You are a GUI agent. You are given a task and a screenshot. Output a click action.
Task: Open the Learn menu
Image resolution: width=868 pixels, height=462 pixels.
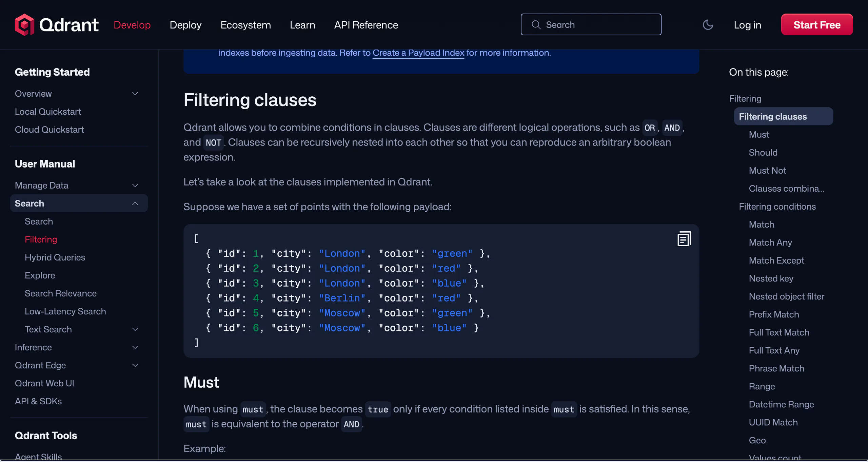(302, 25)
